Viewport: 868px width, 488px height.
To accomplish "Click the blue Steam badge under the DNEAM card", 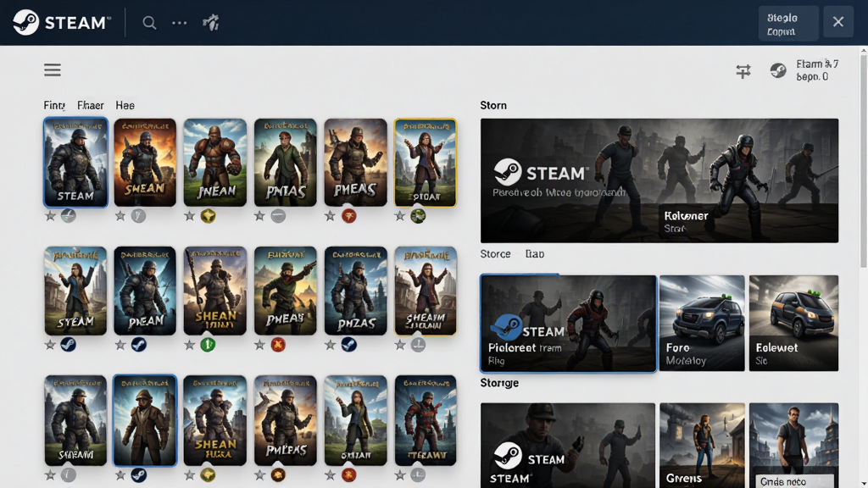I will [138, 344].
